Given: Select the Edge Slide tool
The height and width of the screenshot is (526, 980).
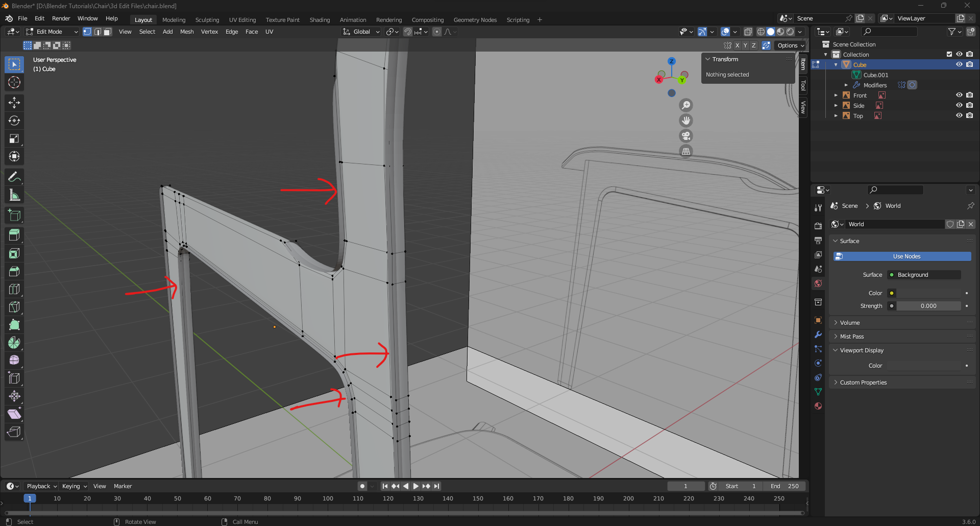Looking at the screenshot, I should click(14, 378).
